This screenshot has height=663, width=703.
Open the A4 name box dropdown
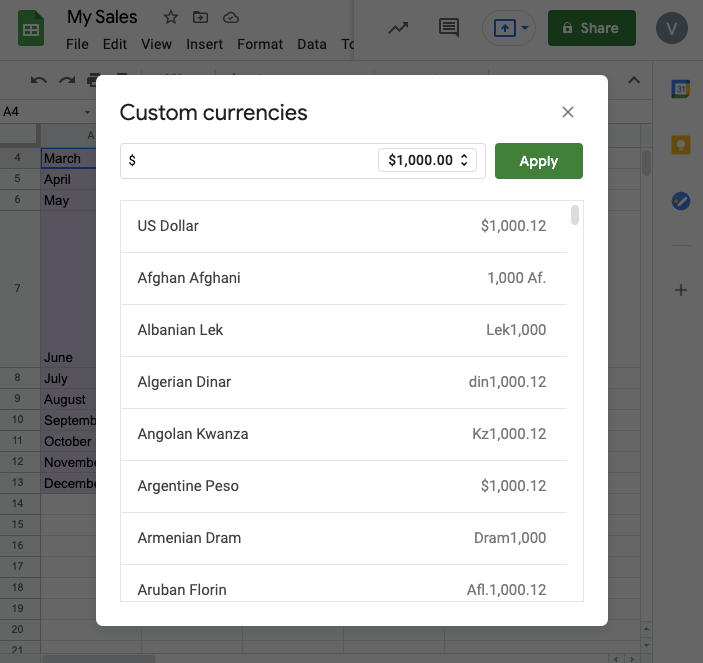point(87,112)
